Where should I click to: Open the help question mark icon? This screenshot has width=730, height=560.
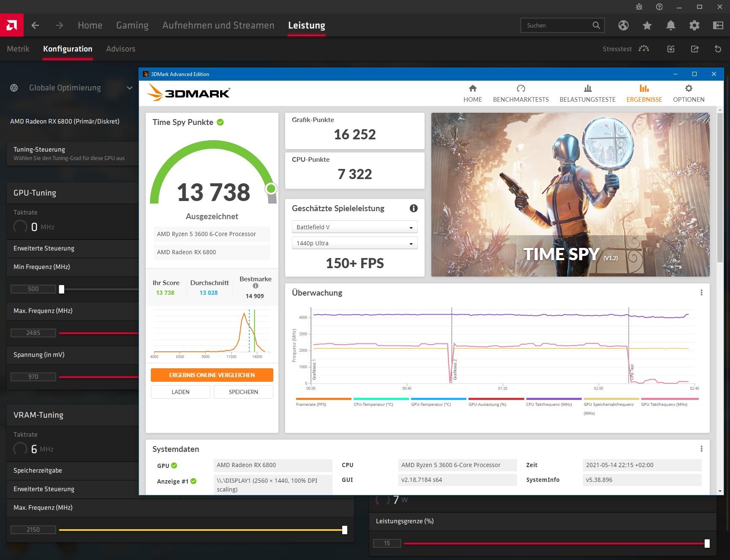coord(659,7)
